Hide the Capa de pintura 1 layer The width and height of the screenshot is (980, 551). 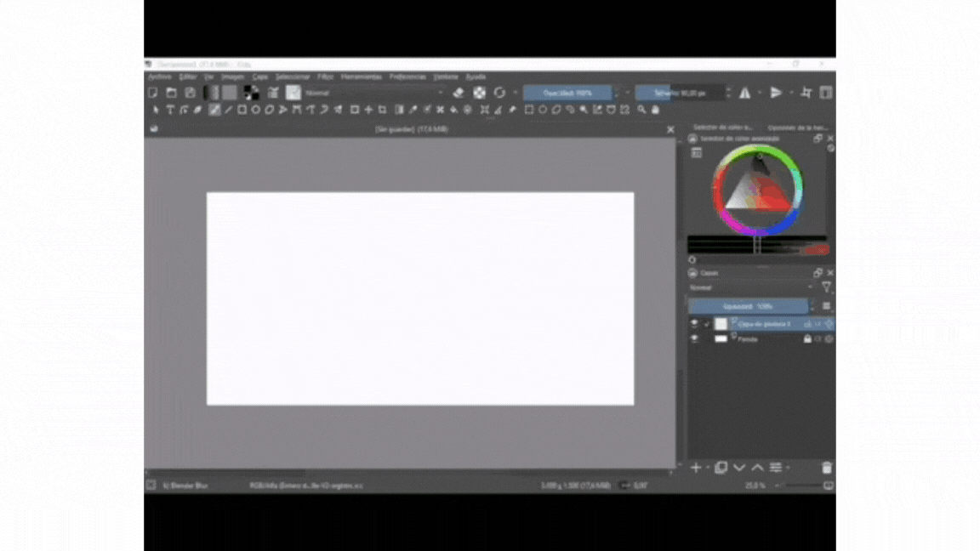click(x=693, y=324)
